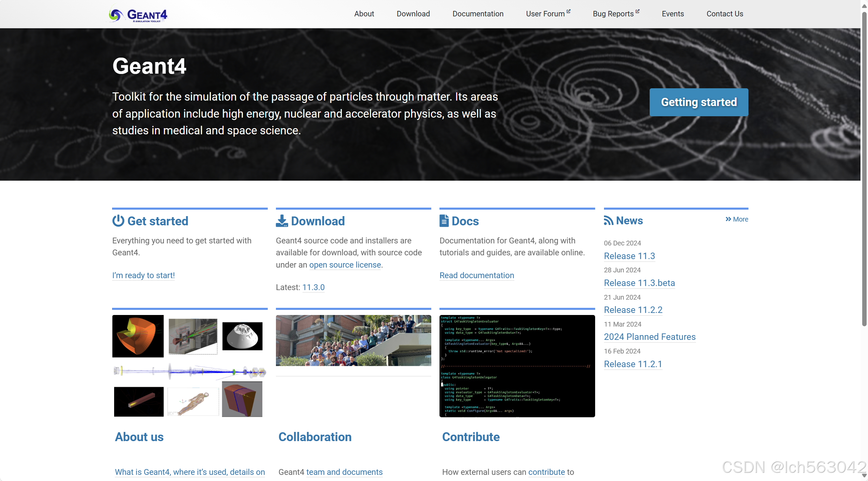Image resolution: width=868 pixels, height=481 pixels.
Task: Click the power icon beside Get started
Action: point(118,221)
